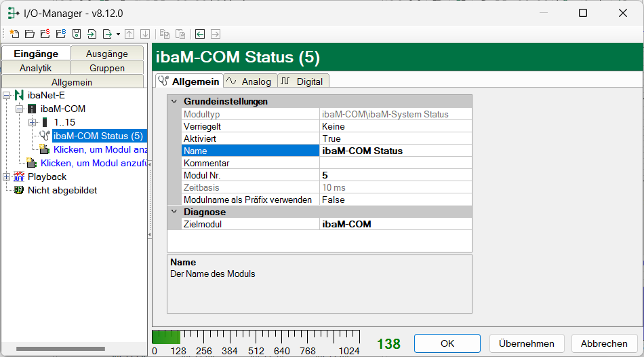This screenshot has height=357, width=644.
Task: Click the move up arrow icon
Action: [129, 34]
